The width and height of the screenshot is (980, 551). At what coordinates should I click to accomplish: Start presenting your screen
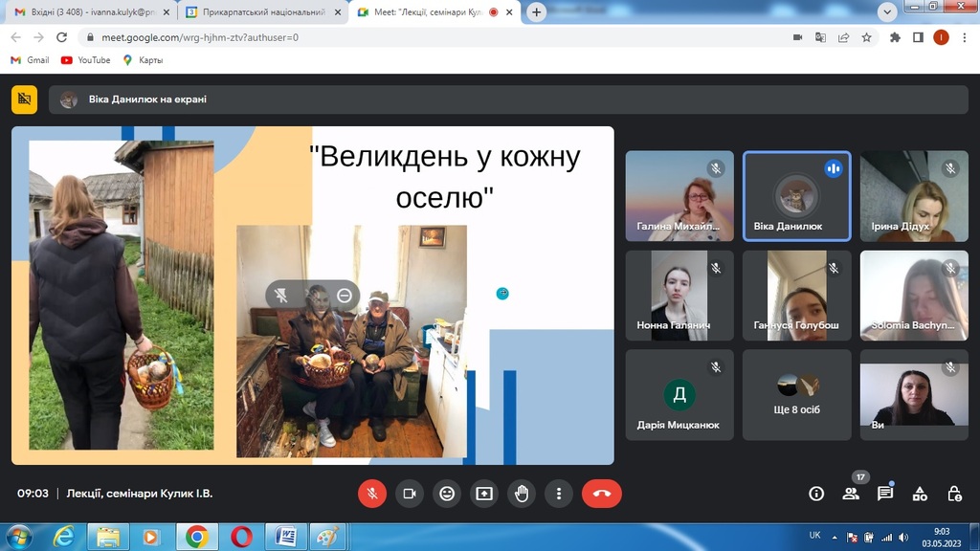484,494
